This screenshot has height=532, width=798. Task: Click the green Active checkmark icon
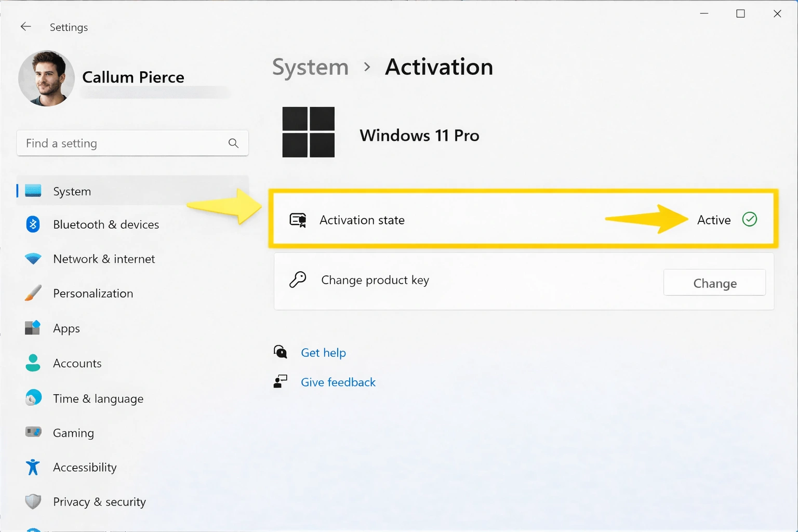750,219
